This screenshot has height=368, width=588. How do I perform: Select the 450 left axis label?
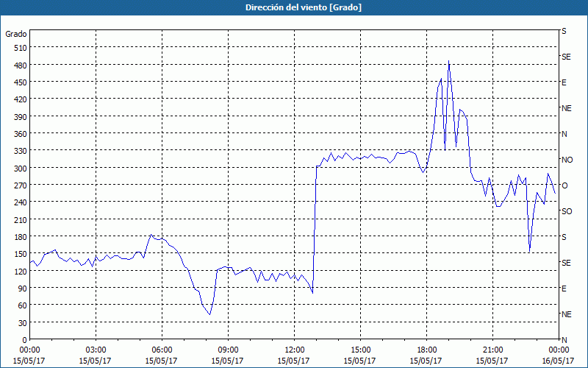[x=21, y=82]
